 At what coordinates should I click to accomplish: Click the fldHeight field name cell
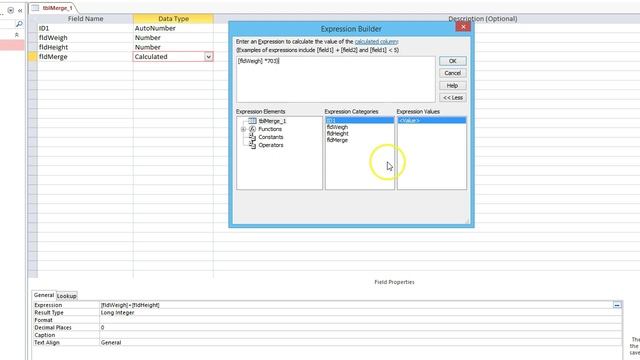85,47
